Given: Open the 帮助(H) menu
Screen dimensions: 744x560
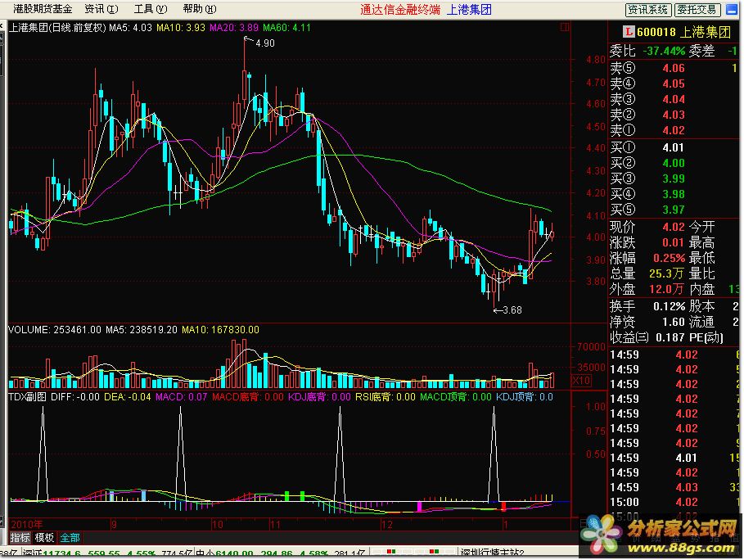Looking at the screenshot, I should pyautogui.click(x=199, y=8).
